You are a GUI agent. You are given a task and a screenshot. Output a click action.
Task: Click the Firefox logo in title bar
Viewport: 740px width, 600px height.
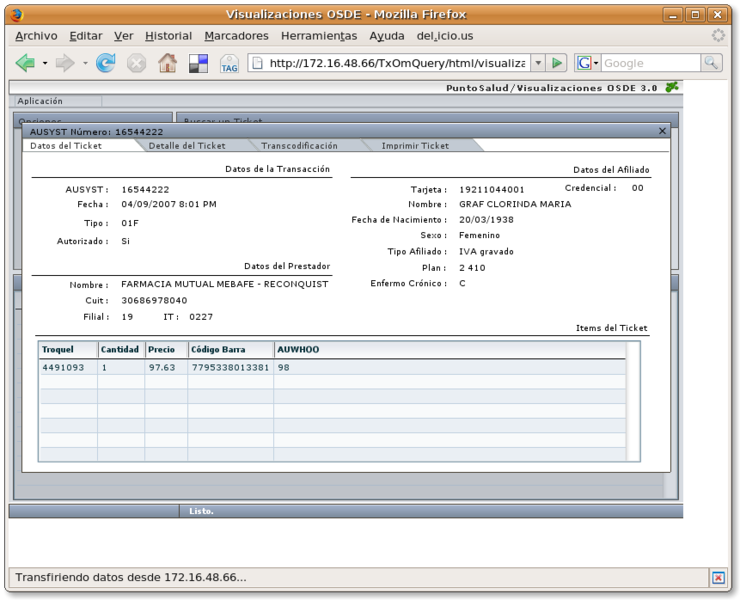point(17,15)
